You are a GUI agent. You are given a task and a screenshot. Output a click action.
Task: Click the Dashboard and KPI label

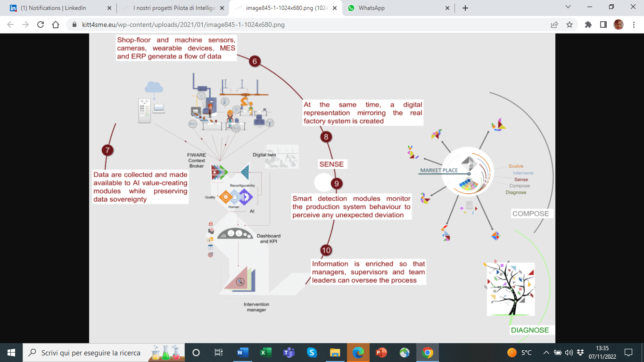(x=269, y=239)
